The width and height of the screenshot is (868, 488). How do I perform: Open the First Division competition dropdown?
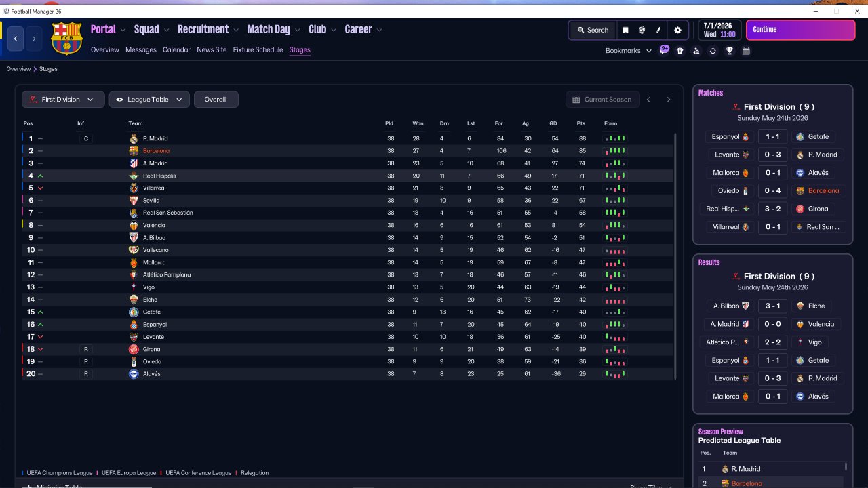63,100
